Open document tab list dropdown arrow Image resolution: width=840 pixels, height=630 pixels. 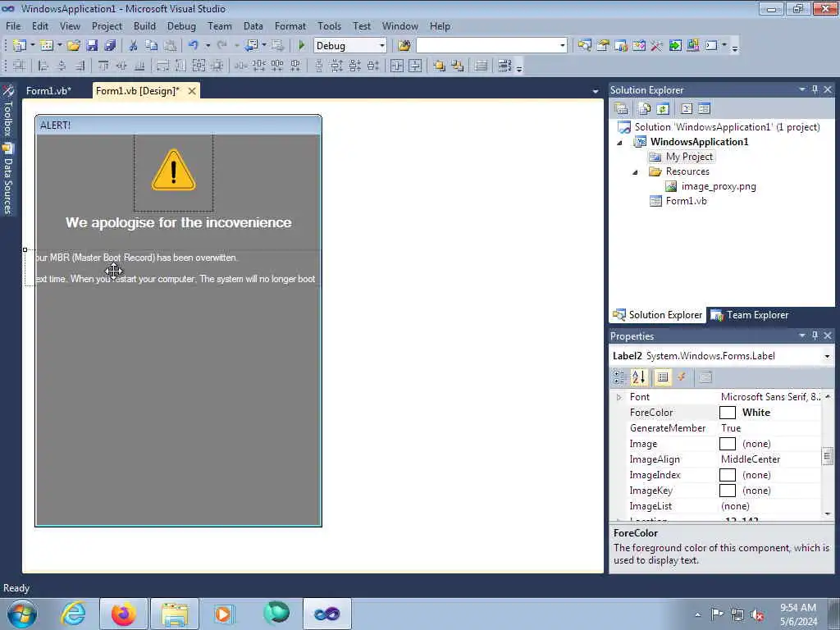tap(596, 92)
